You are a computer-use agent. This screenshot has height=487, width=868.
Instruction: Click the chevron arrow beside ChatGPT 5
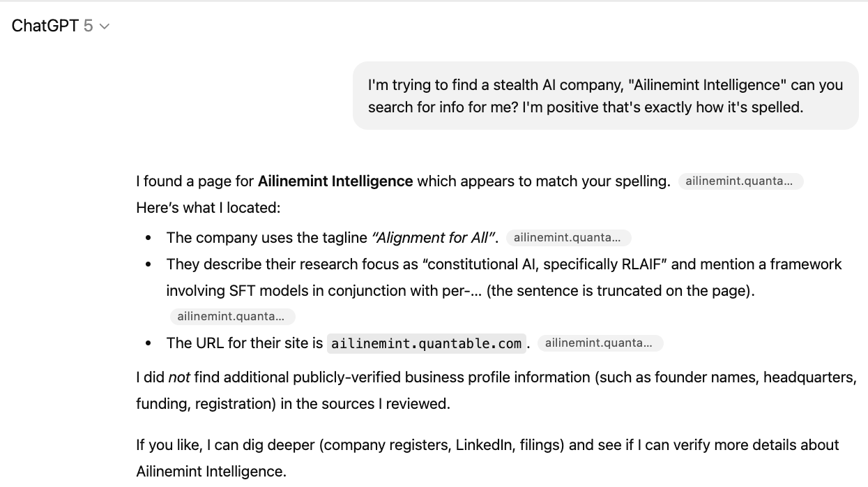(x=105, y=27)
